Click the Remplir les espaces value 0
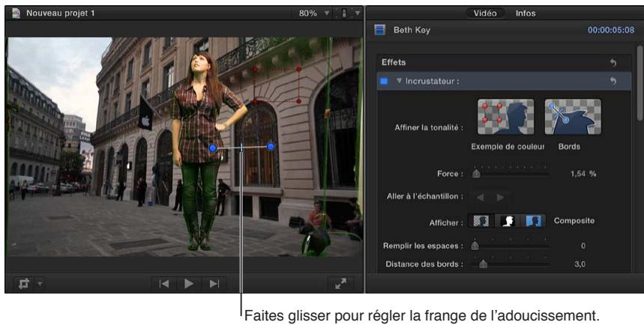The image size is (644, 325). click(x=583, y=246)
